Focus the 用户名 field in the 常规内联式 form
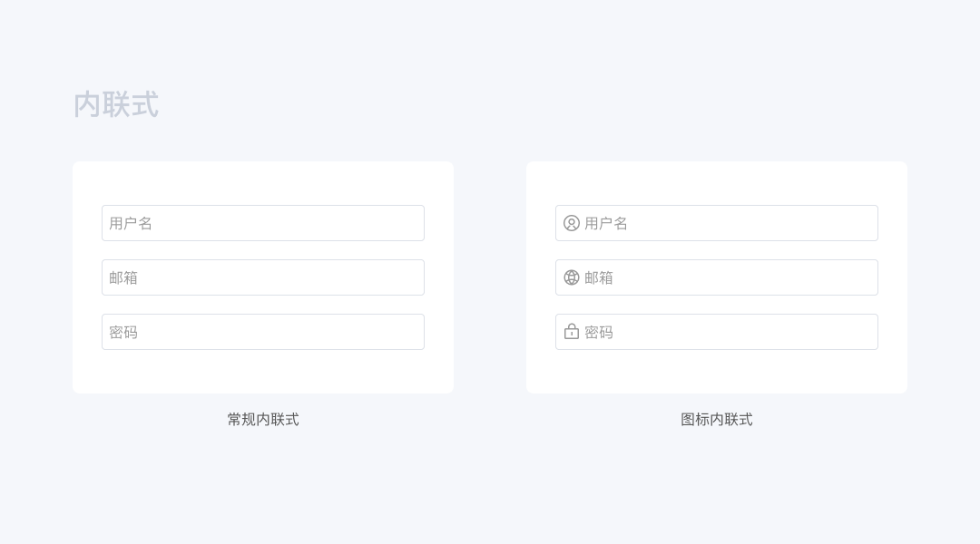Screen dimensions: 980x544 pos(263,223)
